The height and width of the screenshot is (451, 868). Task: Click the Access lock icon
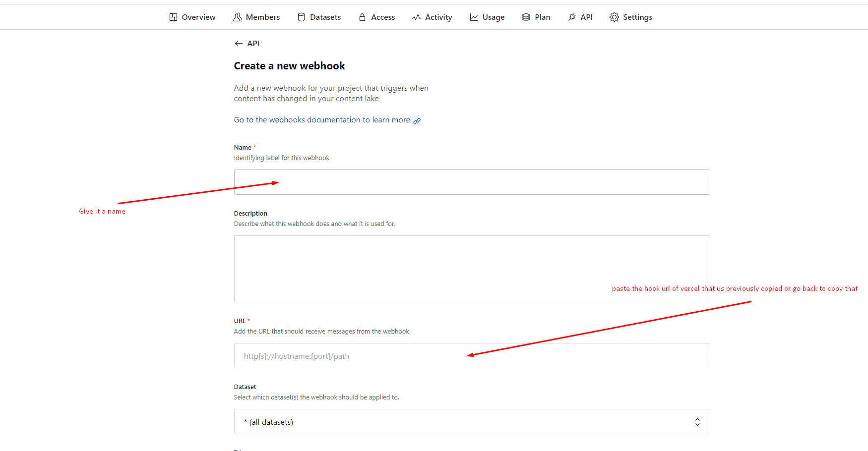pyautogui.click(x=363, y=17)
